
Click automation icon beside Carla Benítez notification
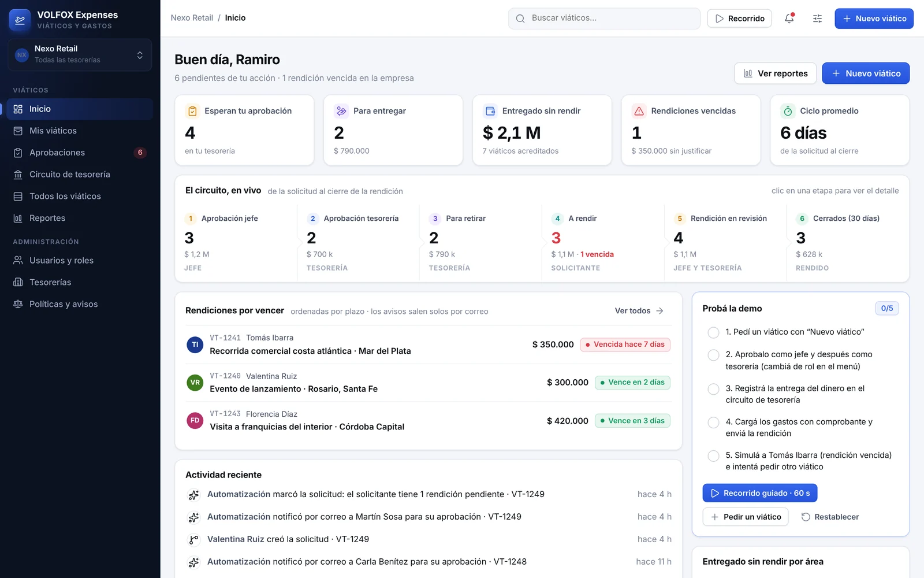click(x=194, y=562)
